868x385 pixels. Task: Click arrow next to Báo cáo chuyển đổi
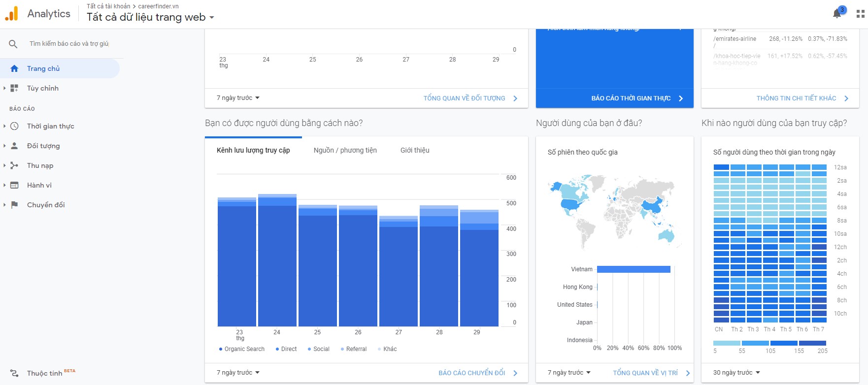515,373
